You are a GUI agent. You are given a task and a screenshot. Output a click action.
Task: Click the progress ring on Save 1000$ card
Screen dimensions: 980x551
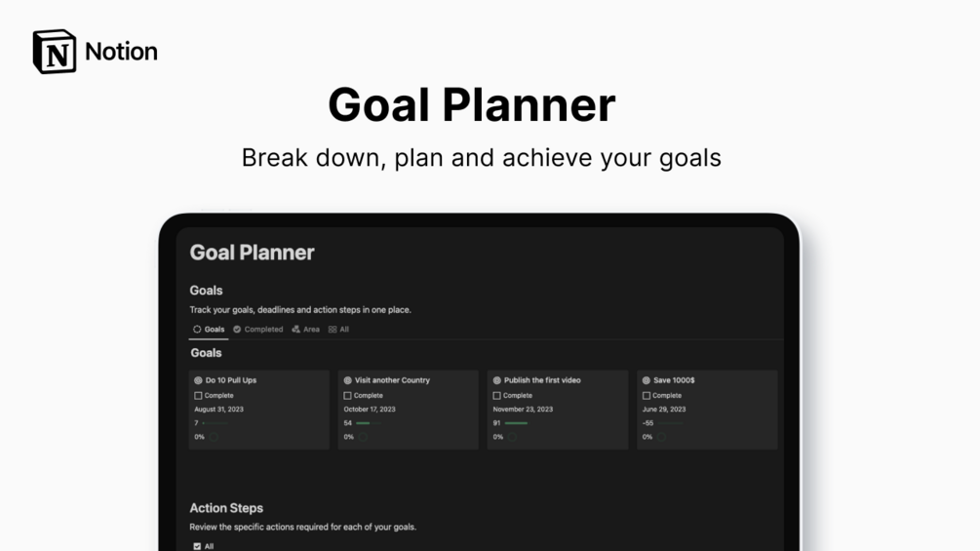661,437
